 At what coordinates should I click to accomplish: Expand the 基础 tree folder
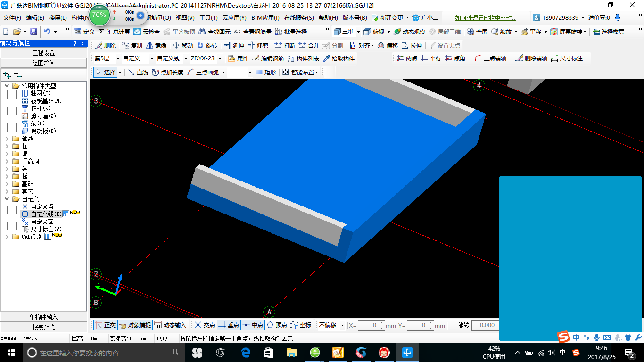point(7,184)
